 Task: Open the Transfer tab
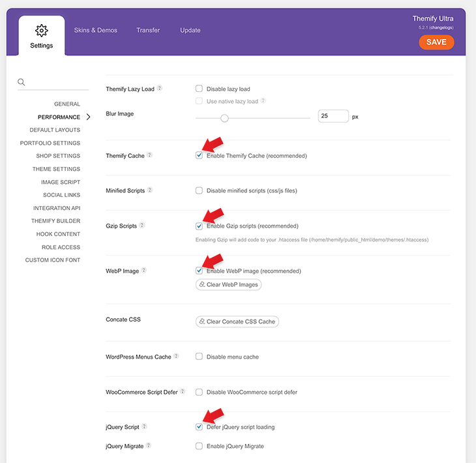tap(148, 30)
